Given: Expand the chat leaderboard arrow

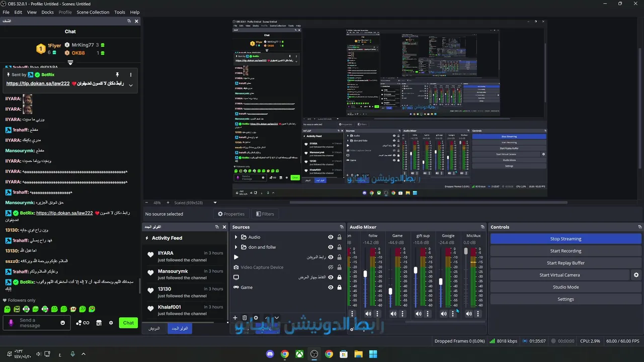Looking at the screenshot, I should coord(70,63).
